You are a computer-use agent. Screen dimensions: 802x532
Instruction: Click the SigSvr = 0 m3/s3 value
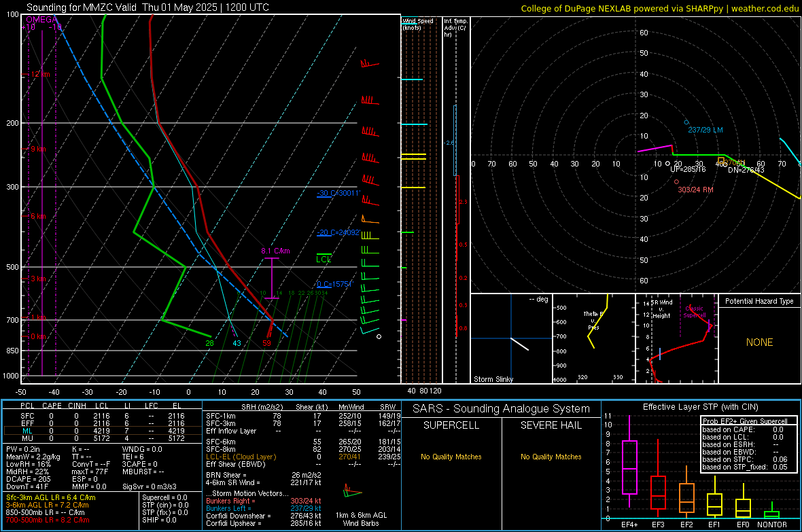[x=150, y=486]
